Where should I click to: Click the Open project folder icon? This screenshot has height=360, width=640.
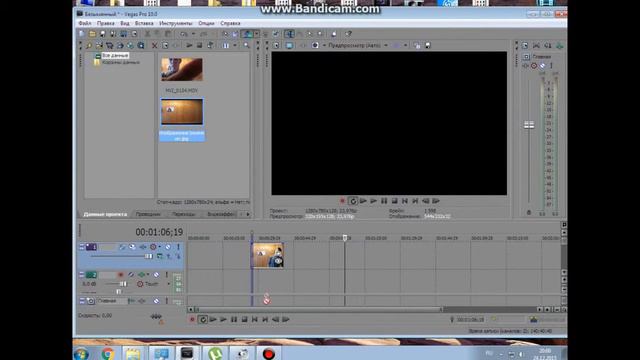pyautogui.click(x=92, y=34)
